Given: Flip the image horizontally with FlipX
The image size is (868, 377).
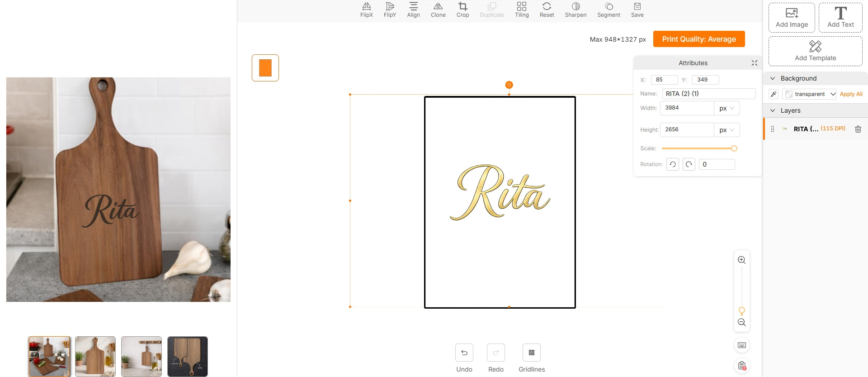Looking at the screenshot, I should point(366,10).
